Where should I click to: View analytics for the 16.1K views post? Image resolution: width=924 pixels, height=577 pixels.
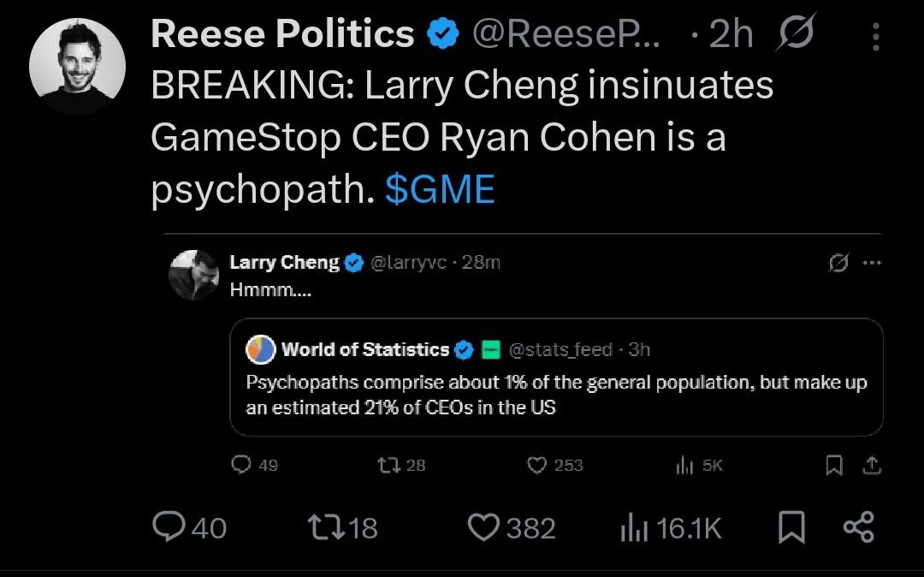(x=631, y=527)
